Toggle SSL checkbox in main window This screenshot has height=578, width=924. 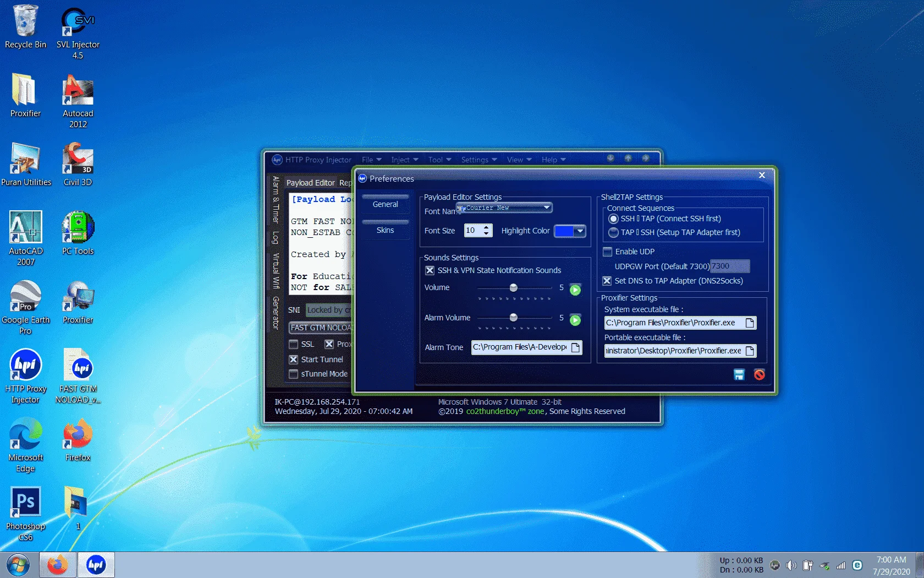[294, 344]
